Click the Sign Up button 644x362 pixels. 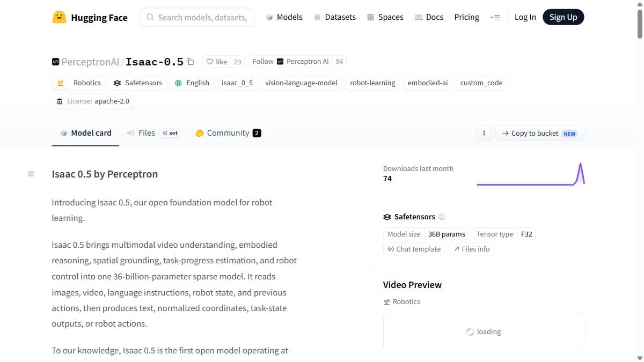coord(563,17)
